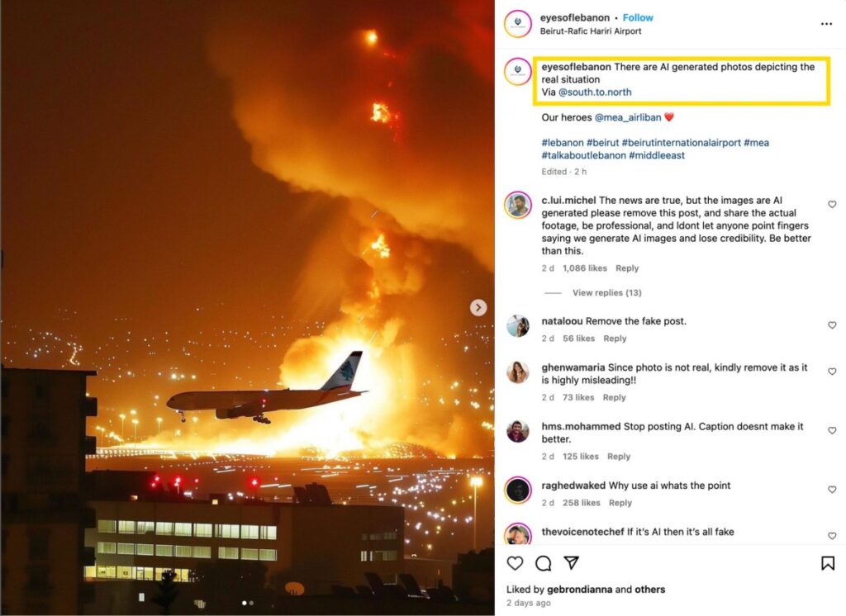
Task: Go to next photo with carousel arrow
Action: click(x=478, y=307)
